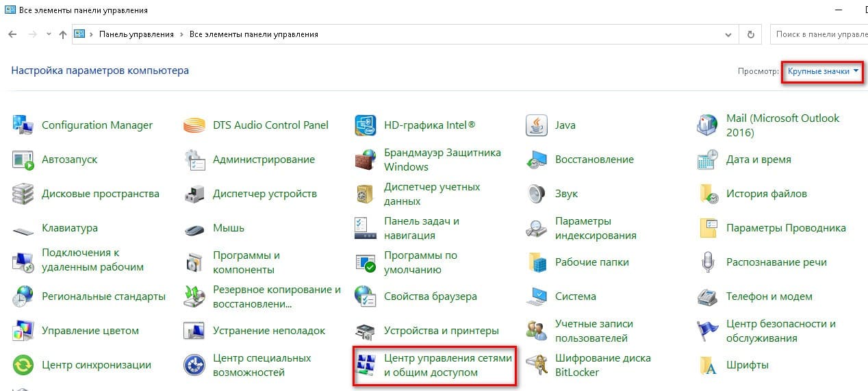The height and width of the screenshot is (391, 868).
Task: Open Подключения к удаленным рабочим icon
Action: coord(23,262)
